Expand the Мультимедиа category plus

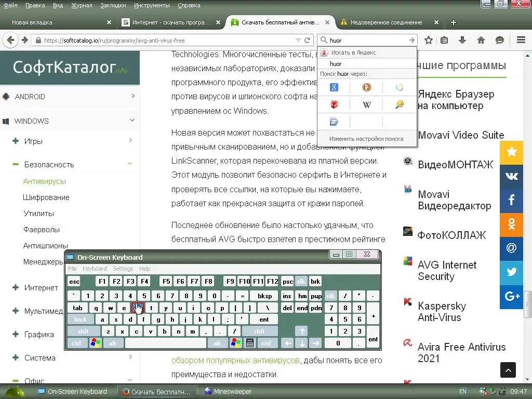point(15,311)
